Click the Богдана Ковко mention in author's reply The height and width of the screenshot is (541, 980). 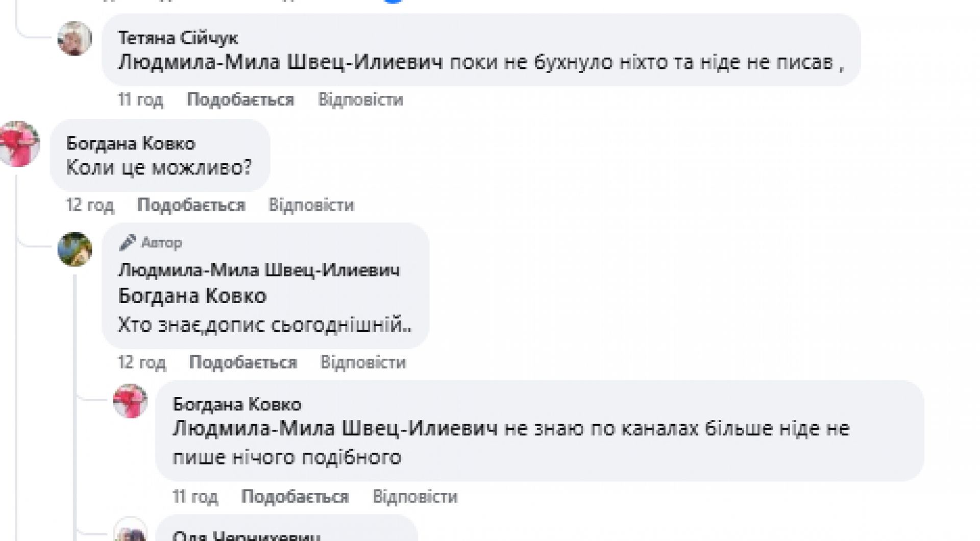[192, 296]
